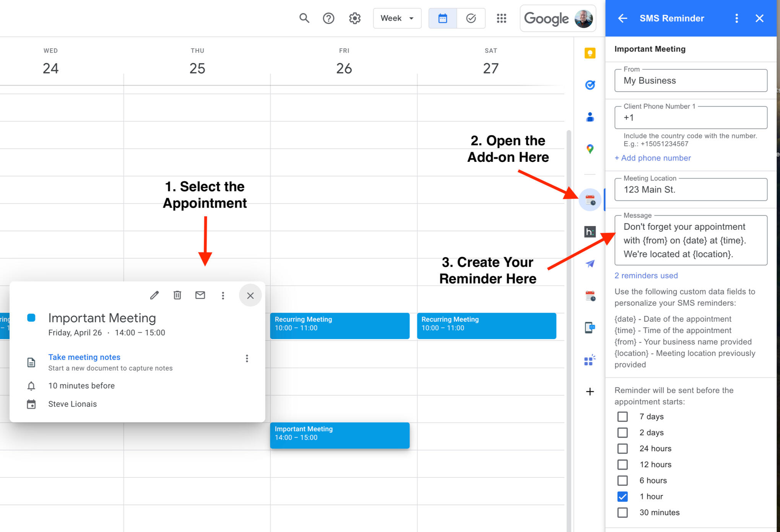
Task: Click the Client Phone Number 1 field
Action: [691, 118]
